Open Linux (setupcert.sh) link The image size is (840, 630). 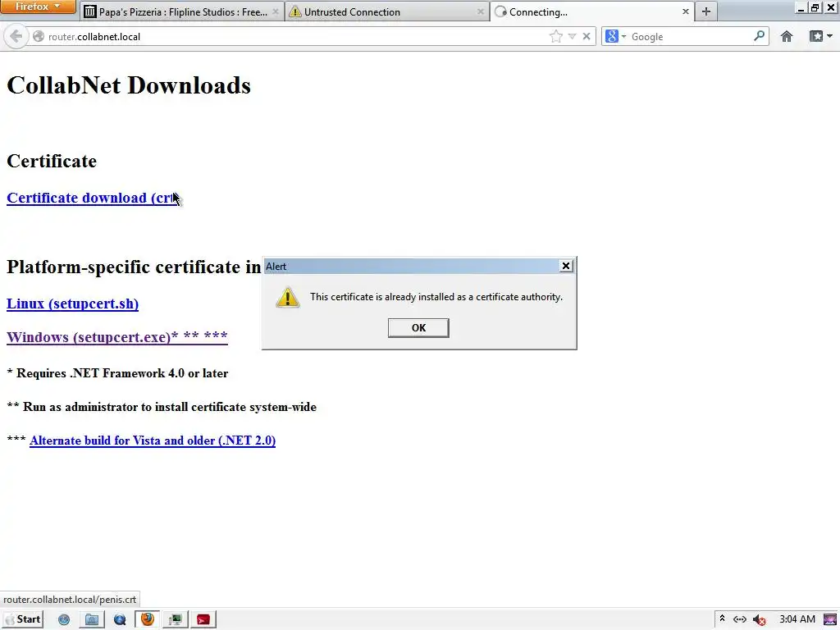tap(72, 304)
